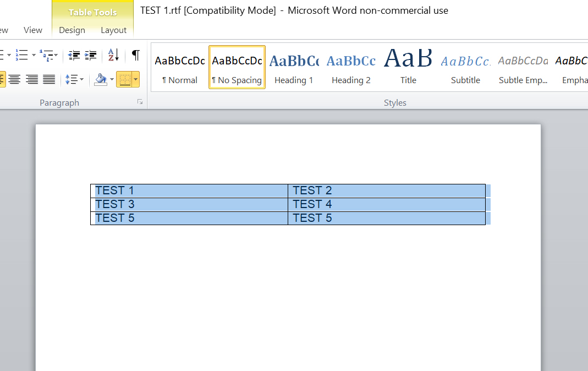Apply the No Spacing style

pyautogui.click(x=237, y=66)
